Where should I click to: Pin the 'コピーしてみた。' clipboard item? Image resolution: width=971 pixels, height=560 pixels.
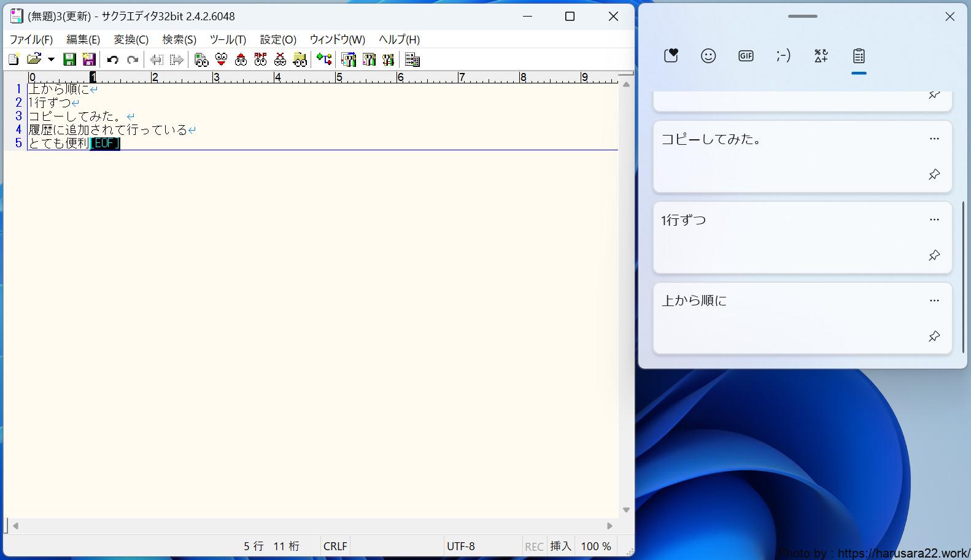(x=934, y=175)
